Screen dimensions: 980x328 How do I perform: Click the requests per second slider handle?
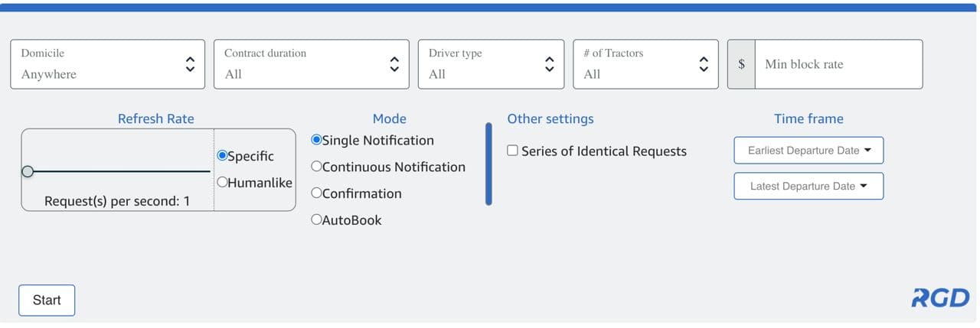coord(28,171)
